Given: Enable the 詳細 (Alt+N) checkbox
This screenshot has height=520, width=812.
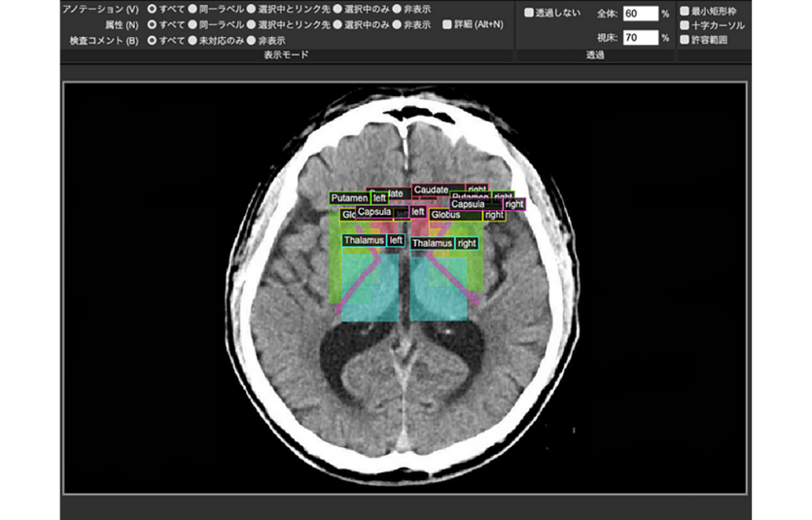Looking at the screenshot, I should click(447, 24).
